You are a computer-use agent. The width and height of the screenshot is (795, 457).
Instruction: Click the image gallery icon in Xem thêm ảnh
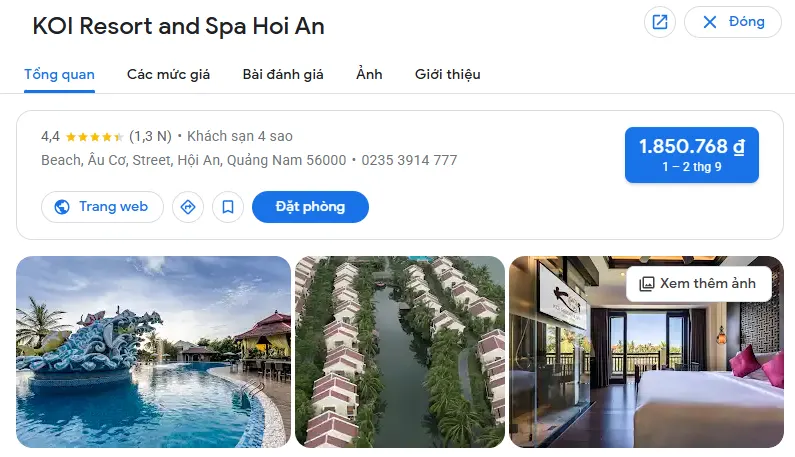(646, 284)
